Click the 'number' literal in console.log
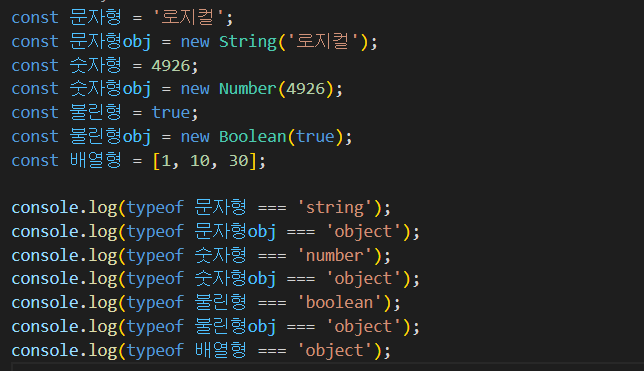Screen dimensions: 644x371 [x=335, y=256]
